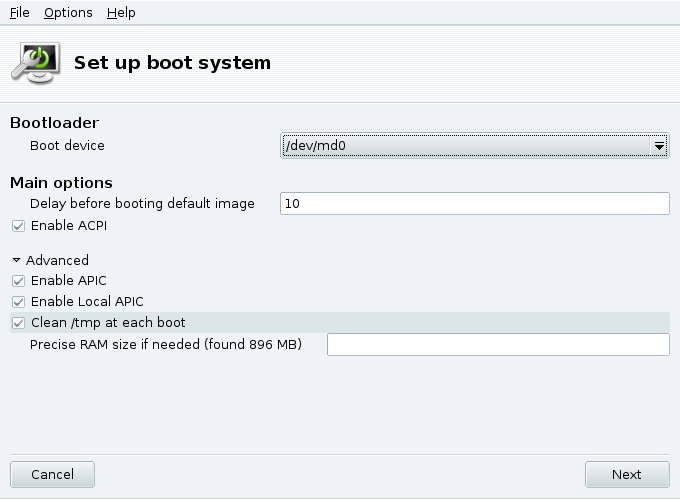Collapse the Advanced section triangle
680x500 pixels.
click(16, 260)
